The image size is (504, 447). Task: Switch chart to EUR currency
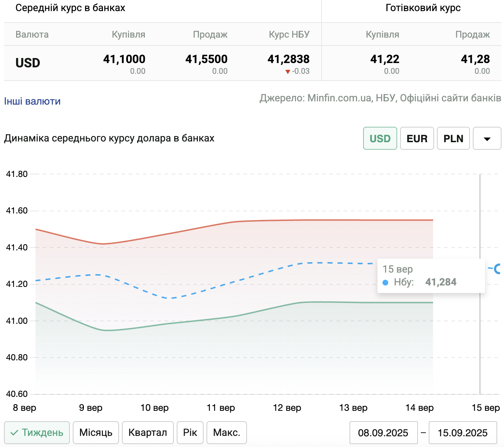point(417,139)
